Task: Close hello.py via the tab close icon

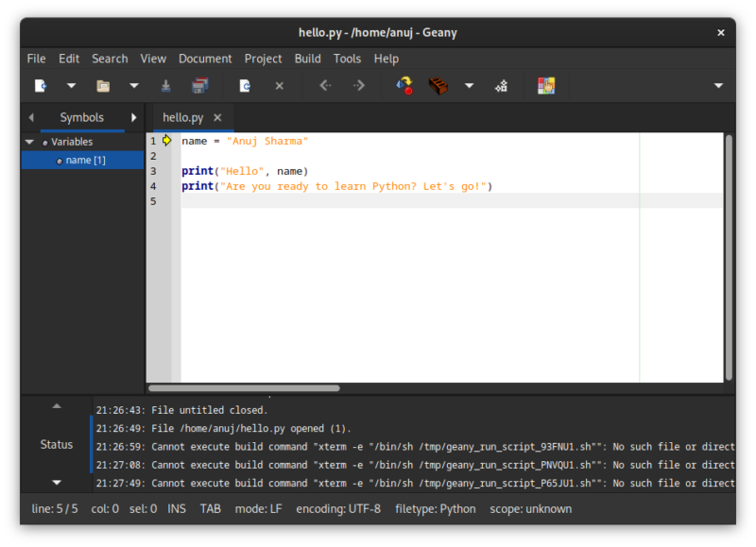Action: tap(217, 117)
